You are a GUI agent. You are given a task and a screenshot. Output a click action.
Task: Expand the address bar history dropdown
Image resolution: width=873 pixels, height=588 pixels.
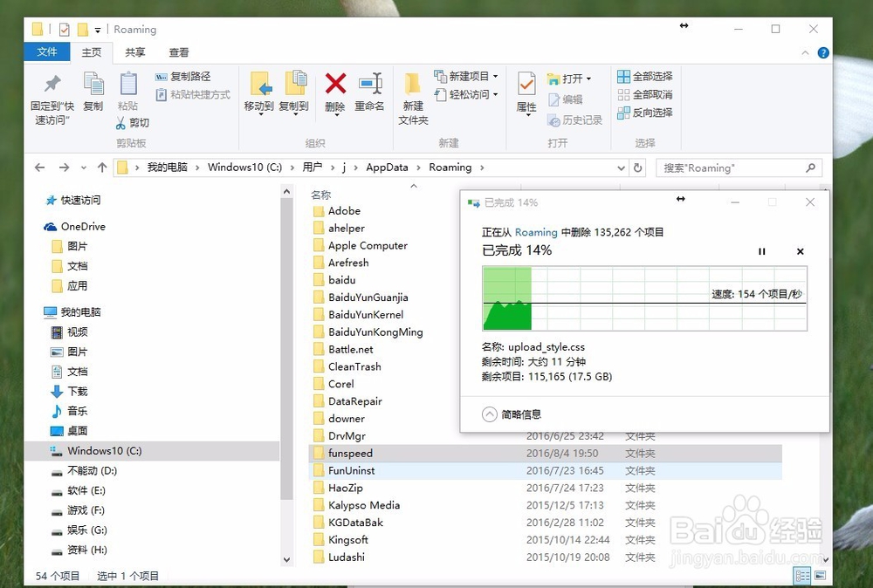click(x=621, y=168)
